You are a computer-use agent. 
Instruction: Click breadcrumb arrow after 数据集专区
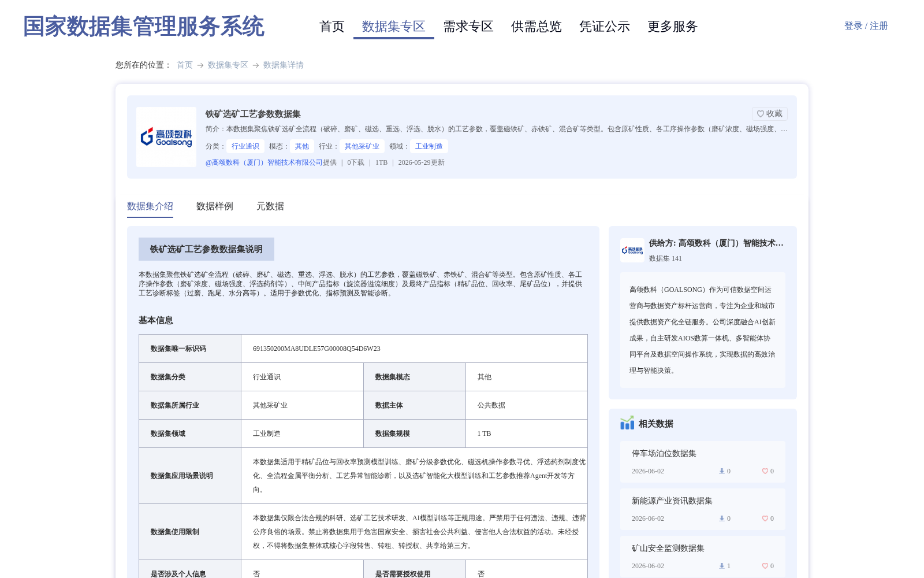click(256, 65)
